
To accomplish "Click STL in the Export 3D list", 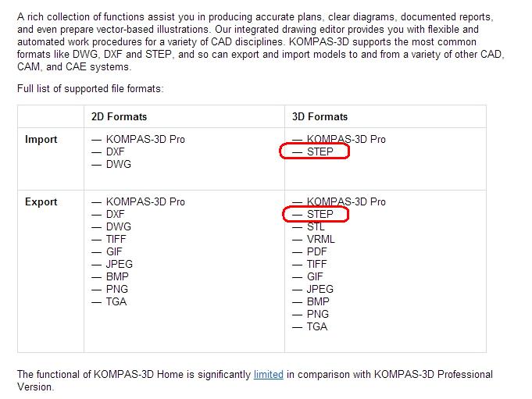I will [316, 226].
